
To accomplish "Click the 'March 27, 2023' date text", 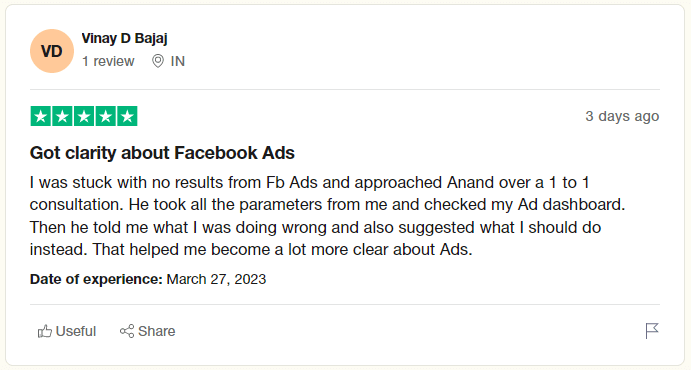I will coord(216,279).
